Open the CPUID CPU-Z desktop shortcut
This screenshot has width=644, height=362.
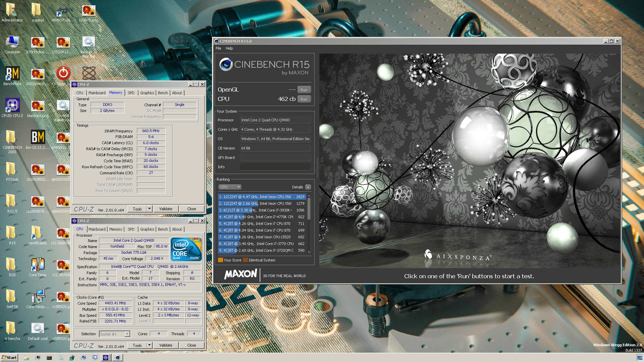12,108
